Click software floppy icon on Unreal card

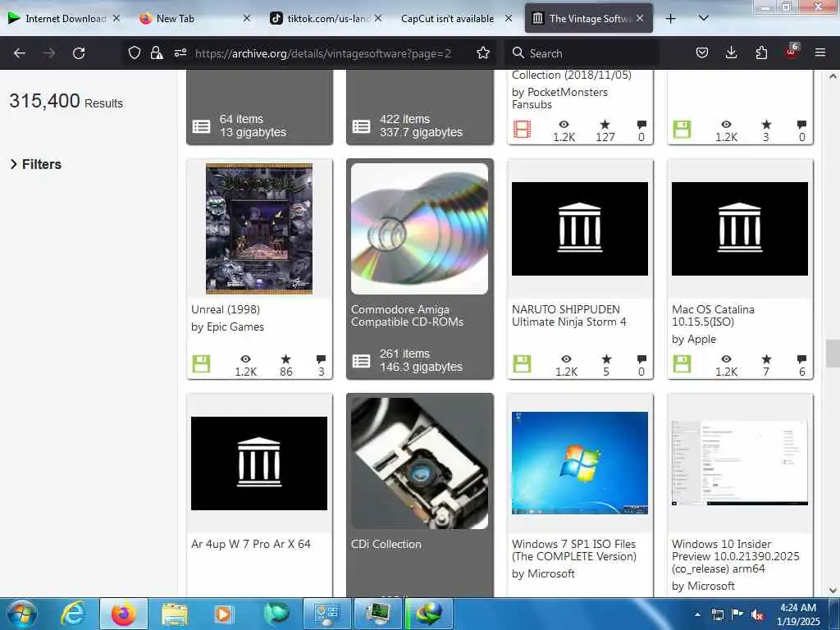click(202, 363)
